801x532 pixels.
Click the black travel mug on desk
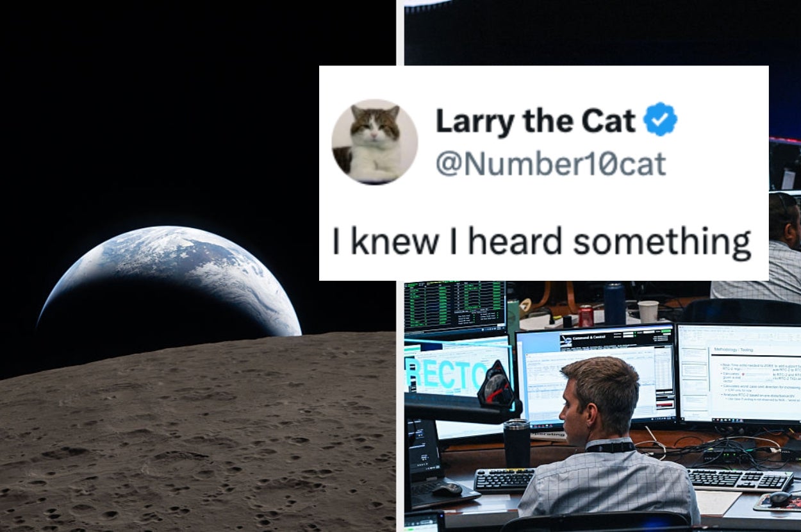click(516, 444)
